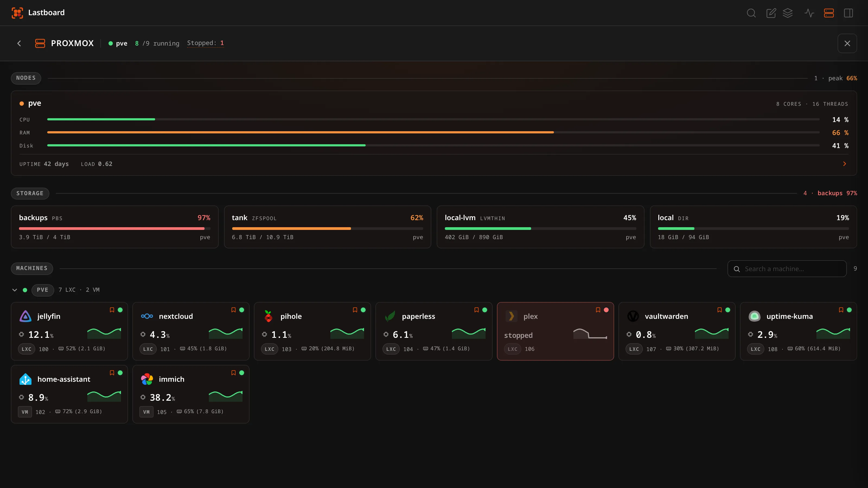Close the Proxmox panel with X button
Image resolution: width=868 pixels, height=488 pixels.
(847, 43)
